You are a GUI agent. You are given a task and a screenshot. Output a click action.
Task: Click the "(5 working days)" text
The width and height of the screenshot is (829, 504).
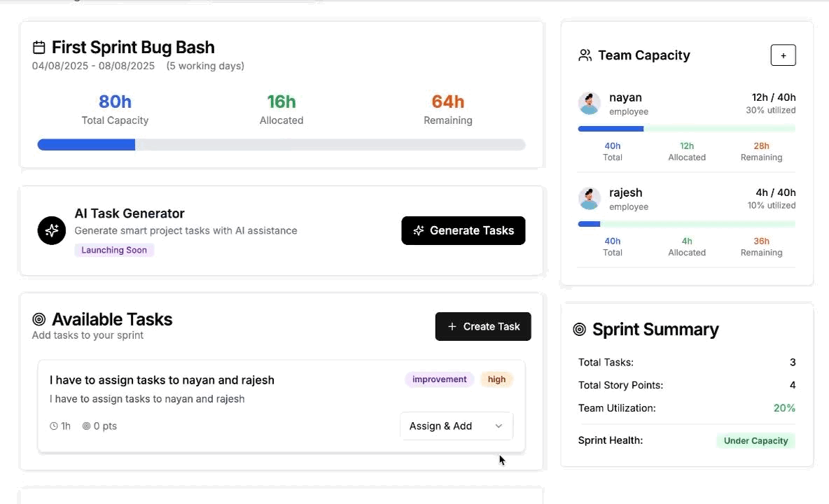[205, 66]
